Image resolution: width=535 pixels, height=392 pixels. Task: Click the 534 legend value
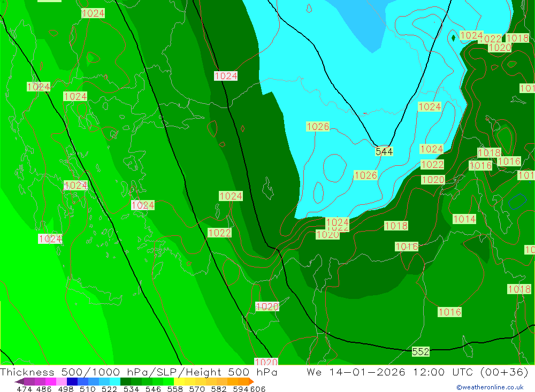click(132, 389)
